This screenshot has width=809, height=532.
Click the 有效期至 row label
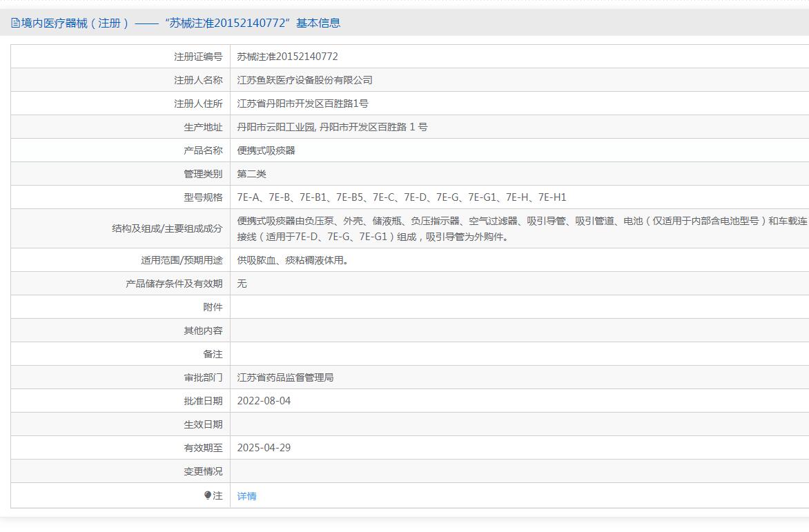click(x=203, y=448)
